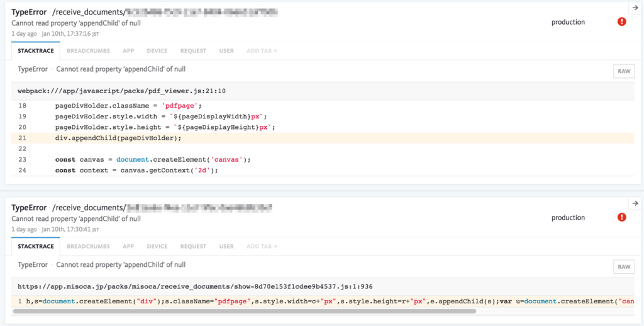Screen dimensions: 644x326
Task: Open APP tab in first error
Action: coord(128,51)
